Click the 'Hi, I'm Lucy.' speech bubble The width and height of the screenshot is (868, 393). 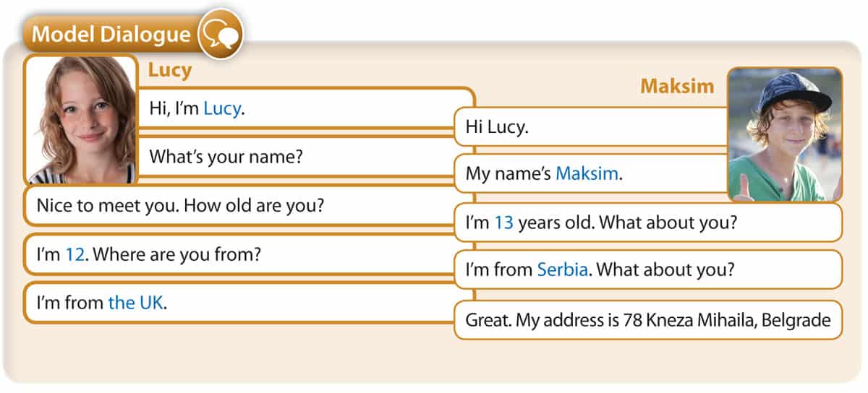click(x=305, y=108)
